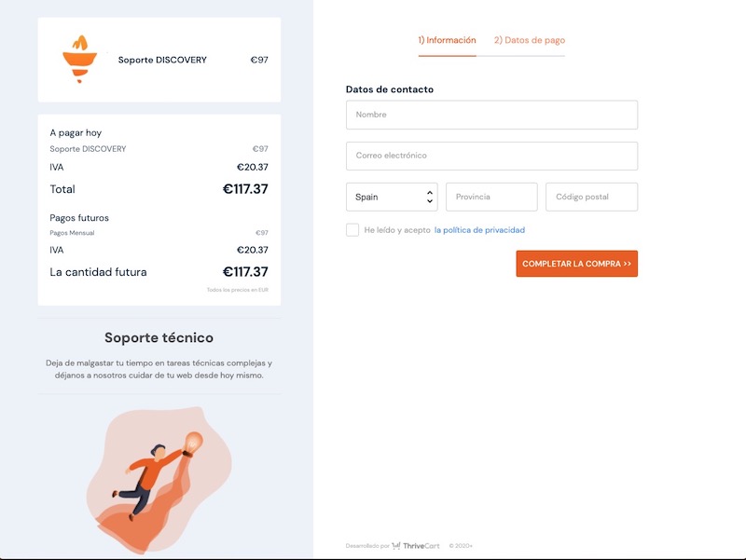Click the Datos de contacto heading

tap(390, 89)
